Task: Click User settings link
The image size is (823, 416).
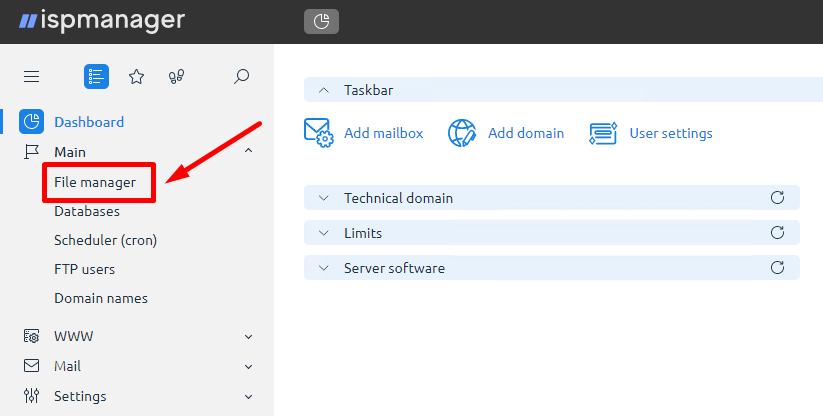Action: (x=671, y=133)
